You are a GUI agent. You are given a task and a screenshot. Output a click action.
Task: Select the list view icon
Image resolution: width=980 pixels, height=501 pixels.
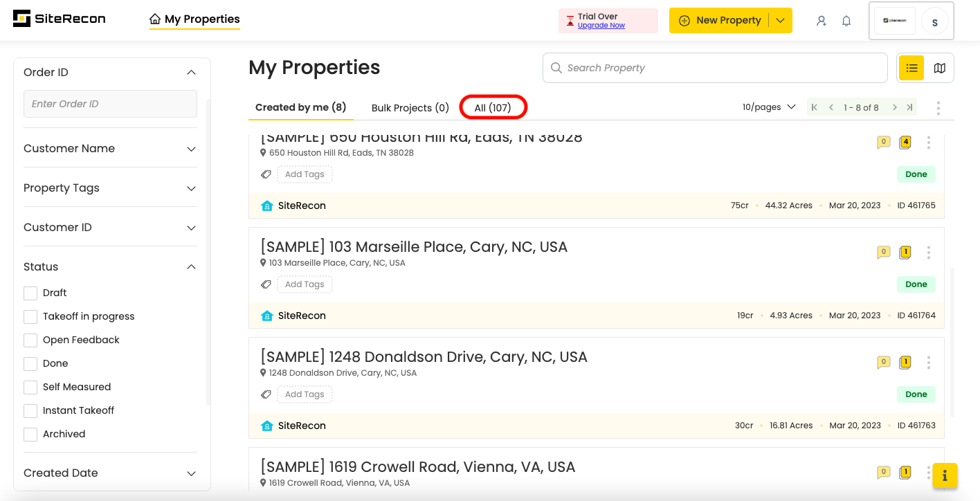911,68
